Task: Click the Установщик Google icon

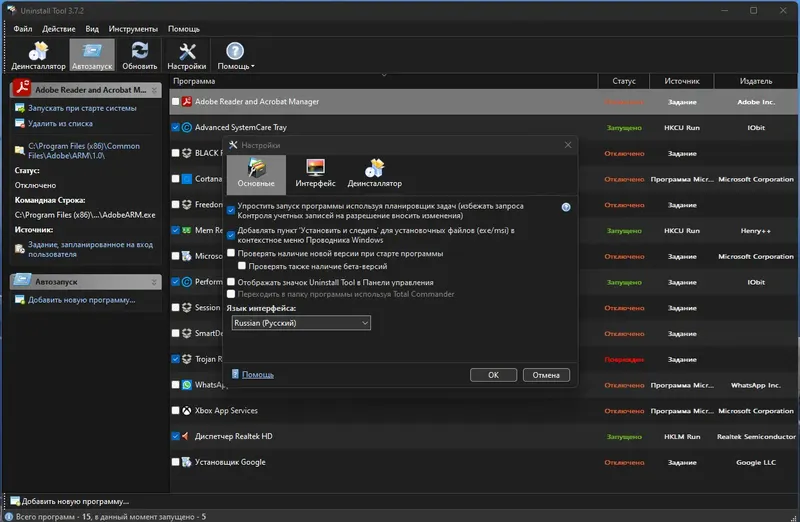Action: [x=187, y=462]
